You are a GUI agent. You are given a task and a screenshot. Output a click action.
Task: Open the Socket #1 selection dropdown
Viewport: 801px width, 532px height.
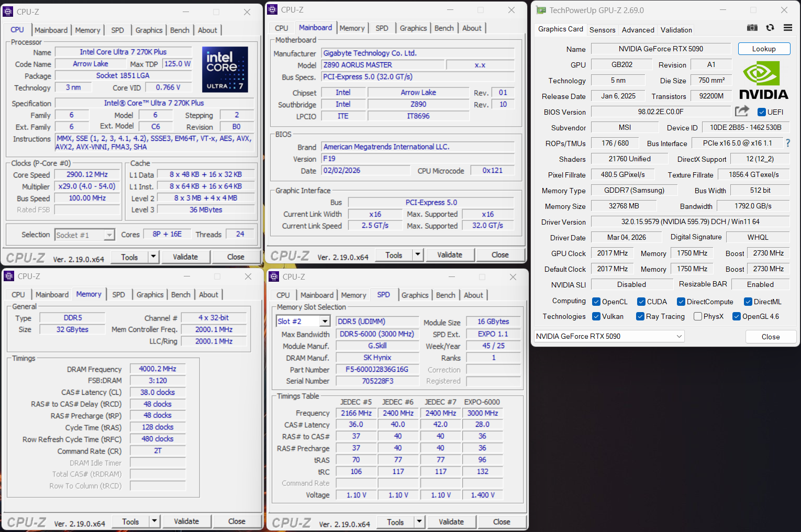coord(109,235)
